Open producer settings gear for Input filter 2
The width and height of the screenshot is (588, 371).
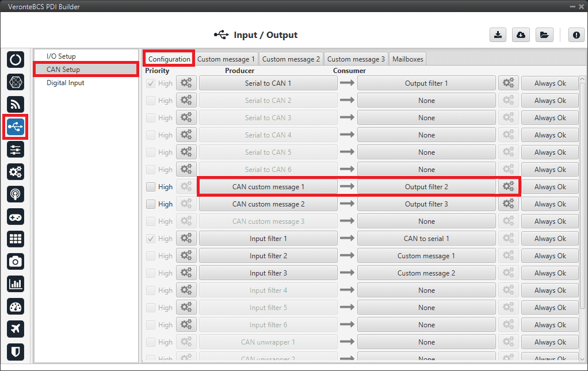(186, 255)
